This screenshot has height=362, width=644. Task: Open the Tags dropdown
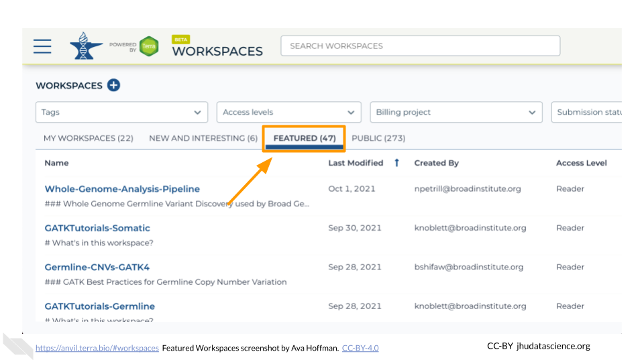coord(121,112)
